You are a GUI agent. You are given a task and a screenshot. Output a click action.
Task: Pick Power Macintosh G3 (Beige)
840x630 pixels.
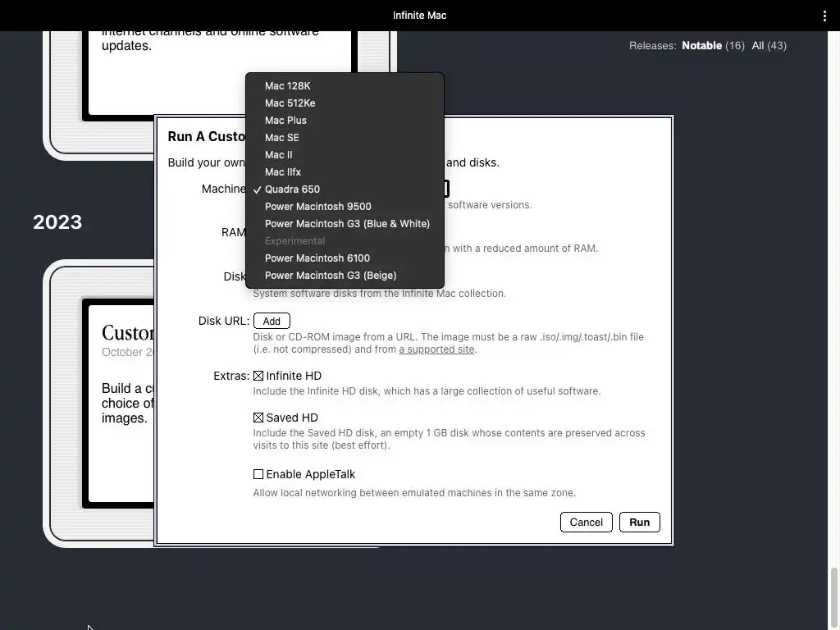pyautogui.click(x=345, y=276)
